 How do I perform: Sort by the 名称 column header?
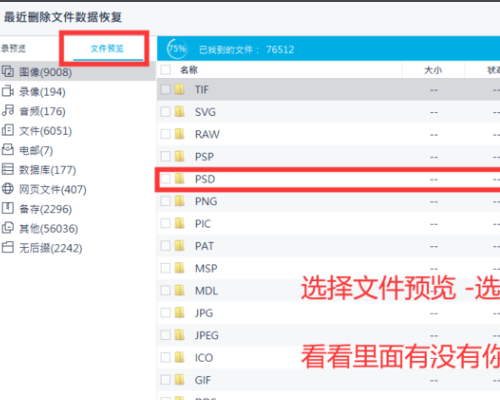pos(189,70)
